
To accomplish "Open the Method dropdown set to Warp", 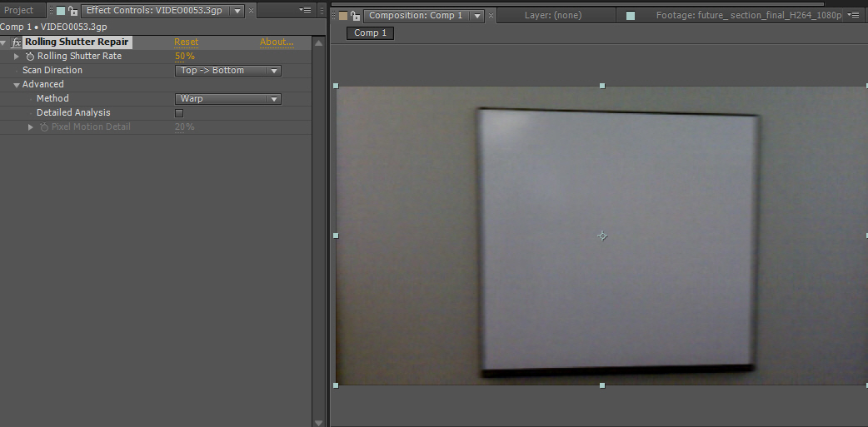I will [x=227, y=99].
